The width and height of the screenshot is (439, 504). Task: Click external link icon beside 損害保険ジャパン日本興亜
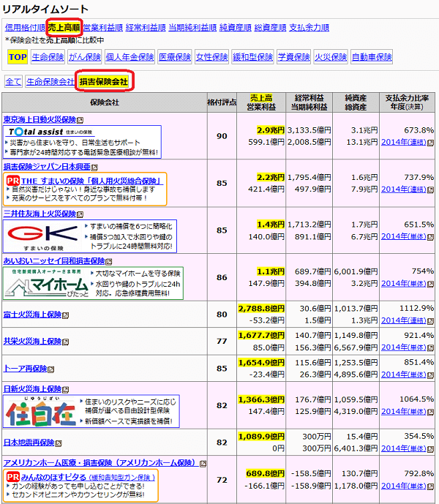pos(94,168)
